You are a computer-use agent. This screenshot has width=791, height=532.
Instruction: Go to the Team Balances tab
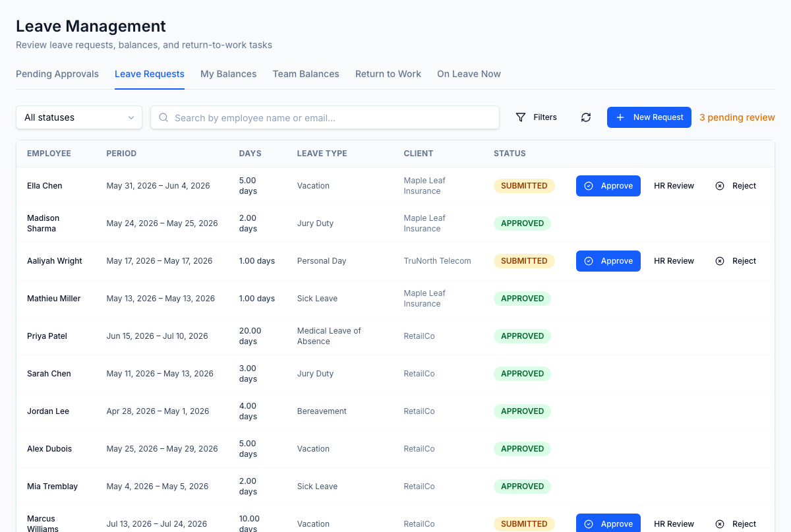point(306,74)
